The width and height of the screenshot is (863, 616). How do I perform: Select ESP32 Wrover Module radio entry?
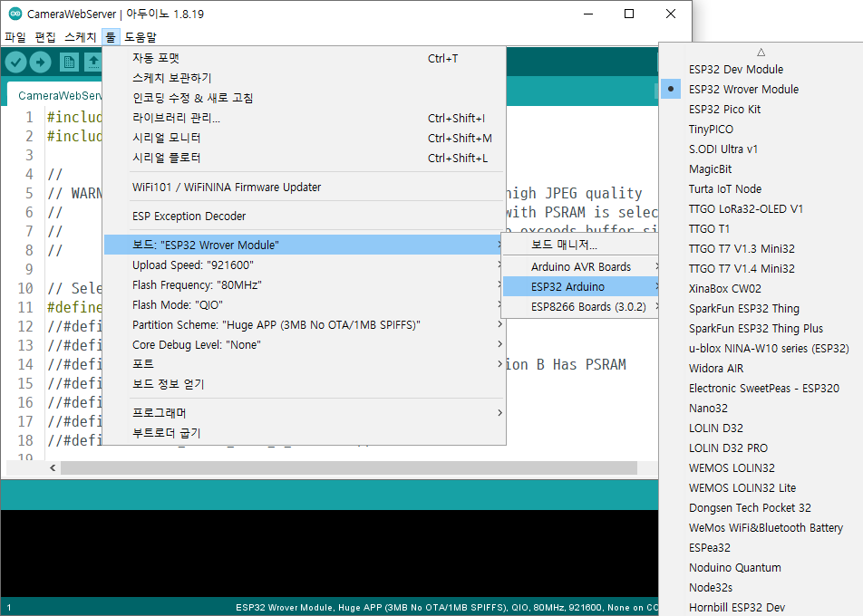coord(761,89)
